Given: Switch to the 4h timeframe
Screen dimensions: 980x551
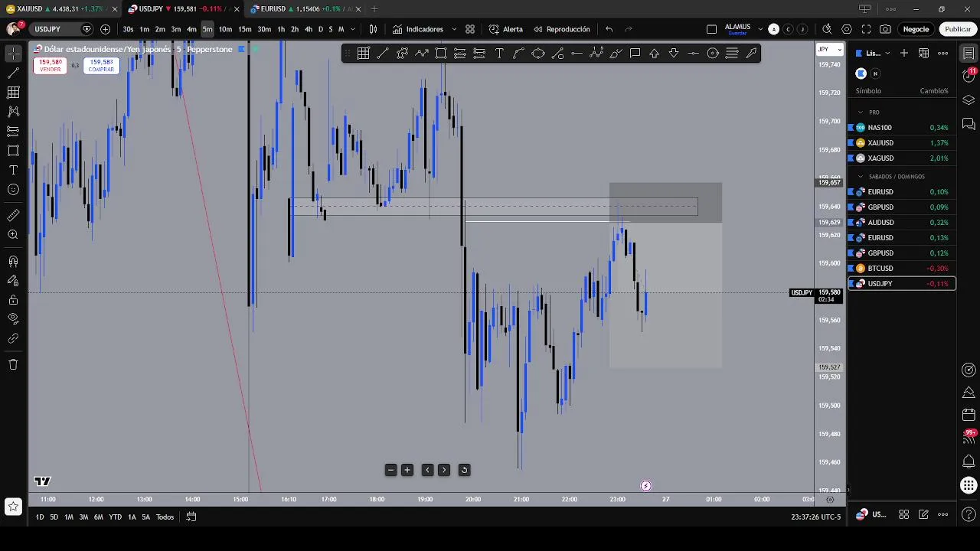Looking at the screenshot, I should pos(309,29).
